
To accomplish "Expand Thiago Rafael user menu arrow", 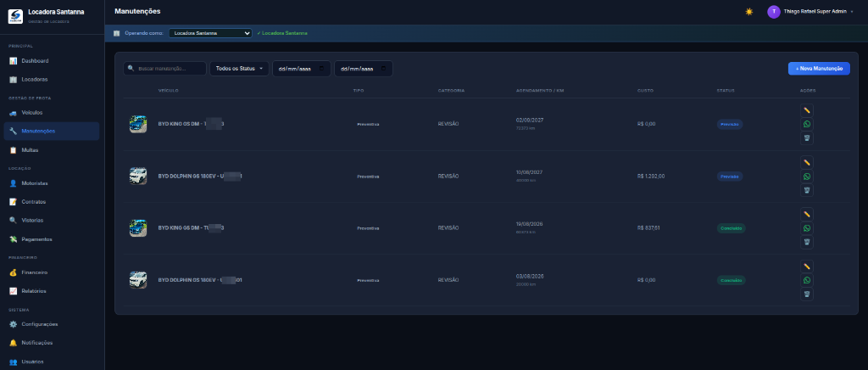I will [852, 12].
